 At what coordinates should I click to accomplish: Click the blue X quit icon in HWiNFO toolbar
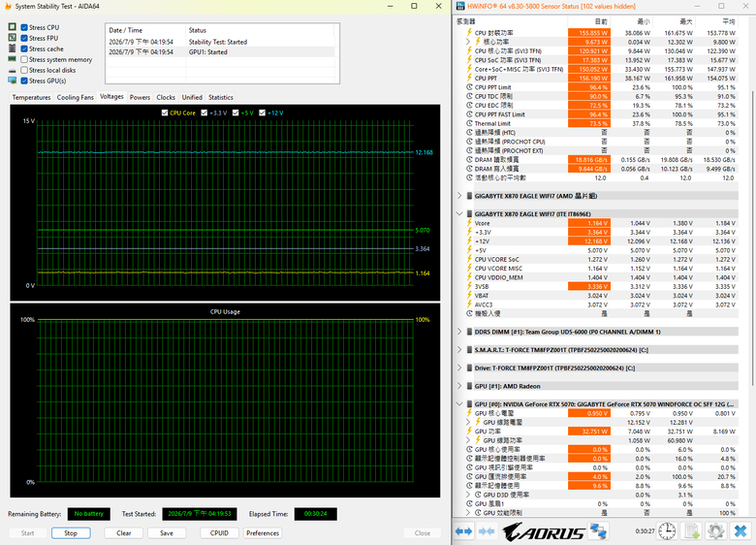pyautogui.click(x=740, y=531)
